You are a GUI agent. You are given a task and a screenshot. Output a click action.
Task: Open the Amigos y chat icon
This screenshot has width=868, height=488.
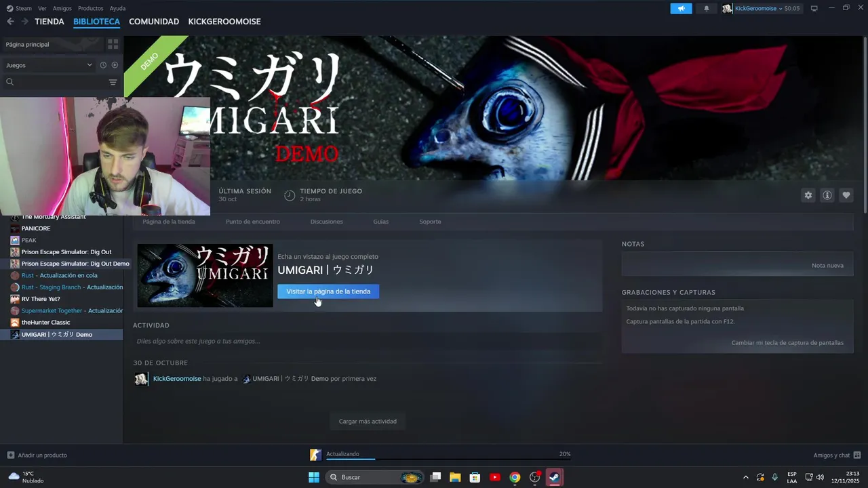click(857, 455)
